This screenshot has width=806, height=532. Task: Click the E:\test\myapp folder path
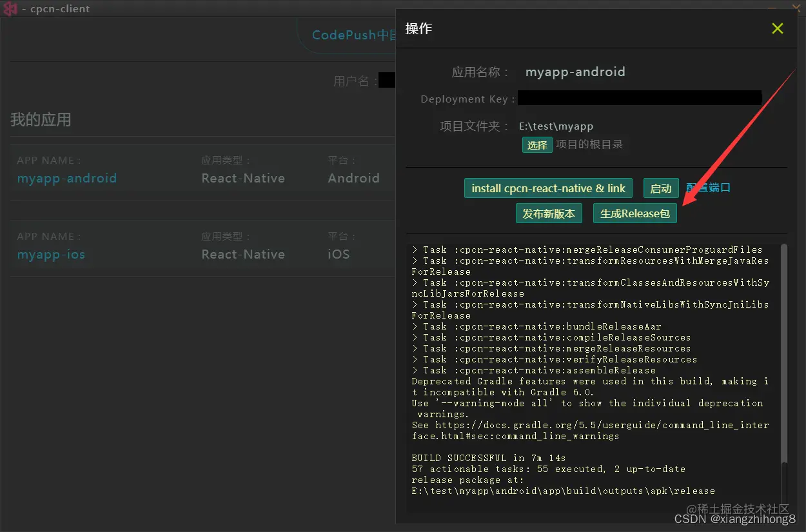pyautogui.click(x=556, y=126)
